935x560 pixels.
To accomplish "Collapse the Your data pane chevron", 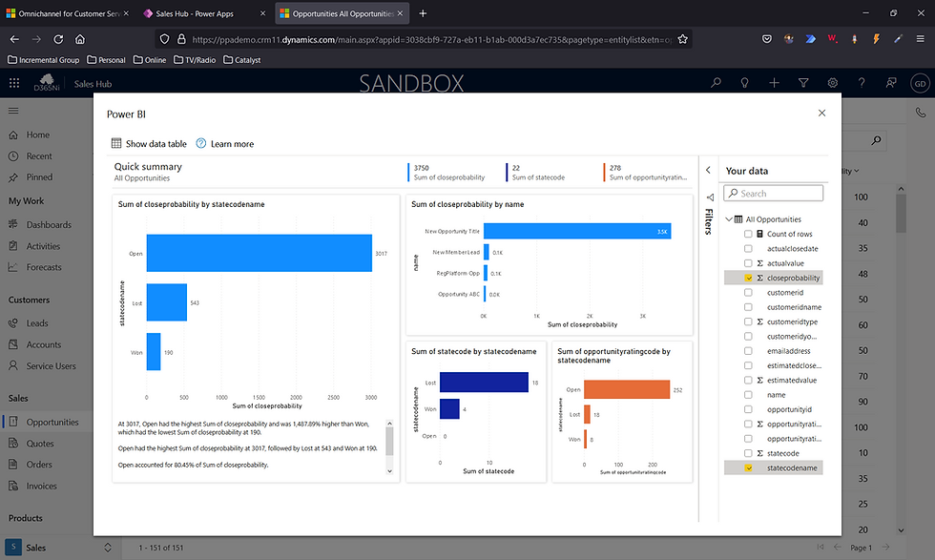I will 708,170.
